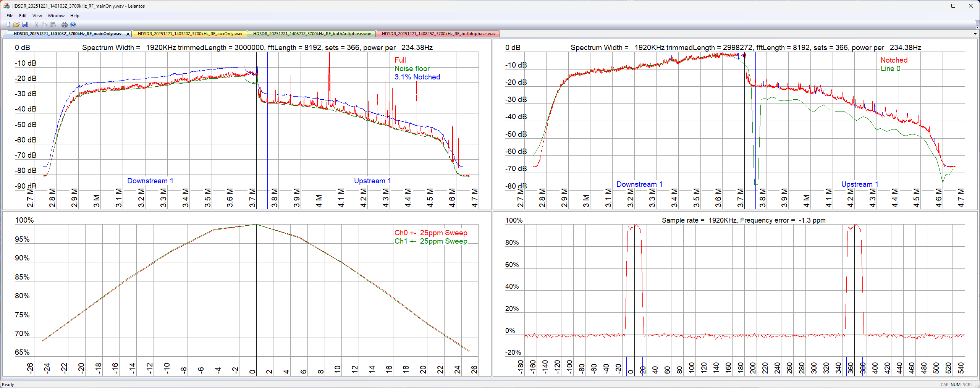Click the '3.1% Notched' legend label

point(417,77)
